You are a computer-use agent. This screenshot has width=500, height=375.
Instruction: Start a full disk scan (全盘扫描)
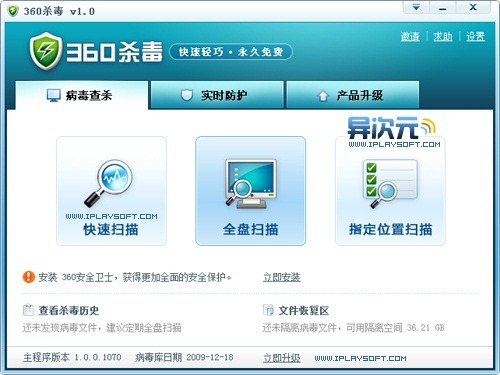point(250,191)
